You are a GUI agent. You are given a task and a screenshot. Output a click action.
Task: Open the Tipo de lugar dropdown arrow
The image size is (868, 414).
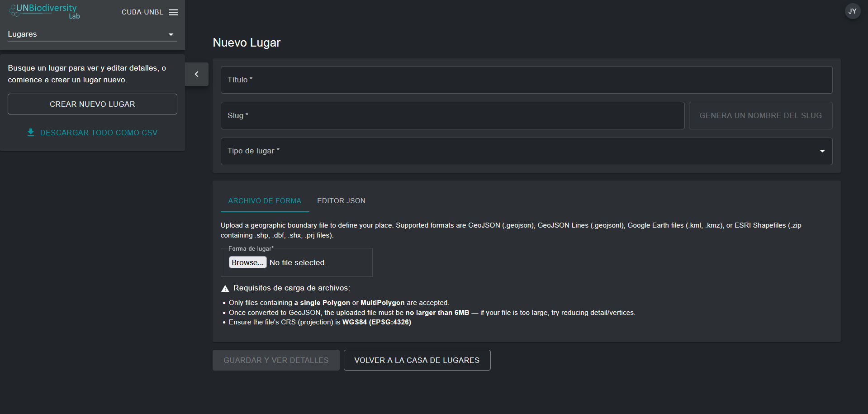point(822,151)
